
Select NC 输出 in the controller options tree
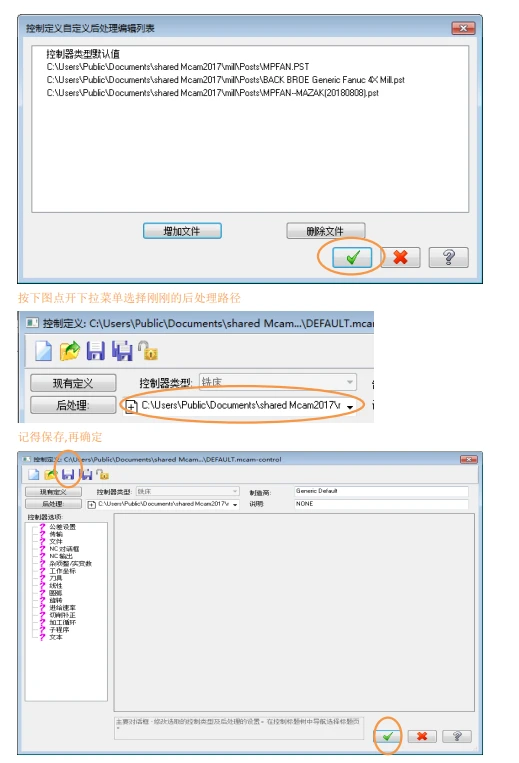click(61, 556)
